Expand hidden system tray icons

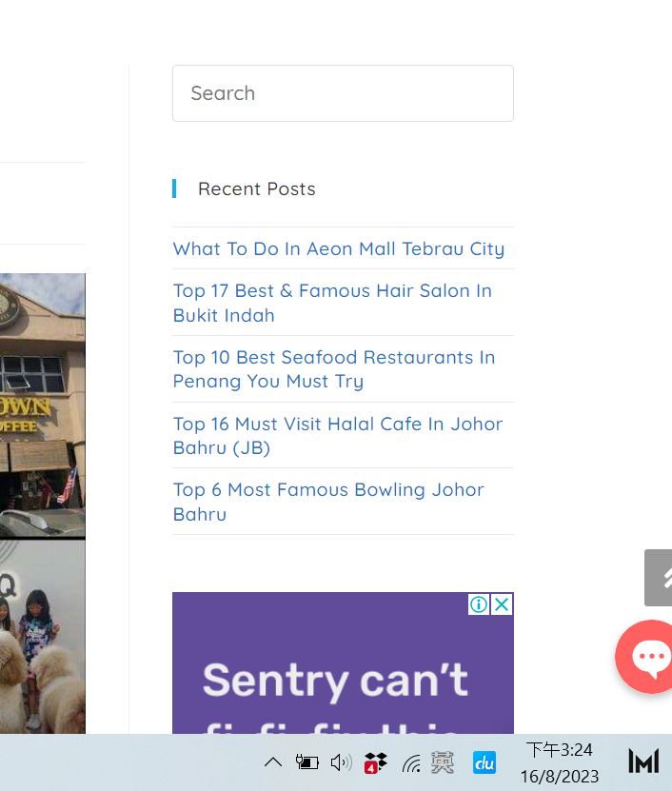coord(272,762)
